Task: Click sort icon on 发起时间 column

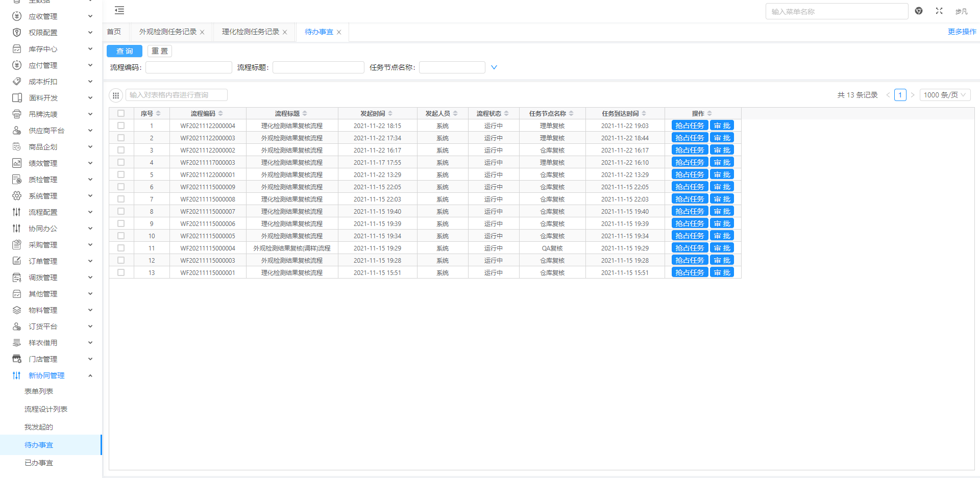Action: pyautogui.click(x=390, y=113)
